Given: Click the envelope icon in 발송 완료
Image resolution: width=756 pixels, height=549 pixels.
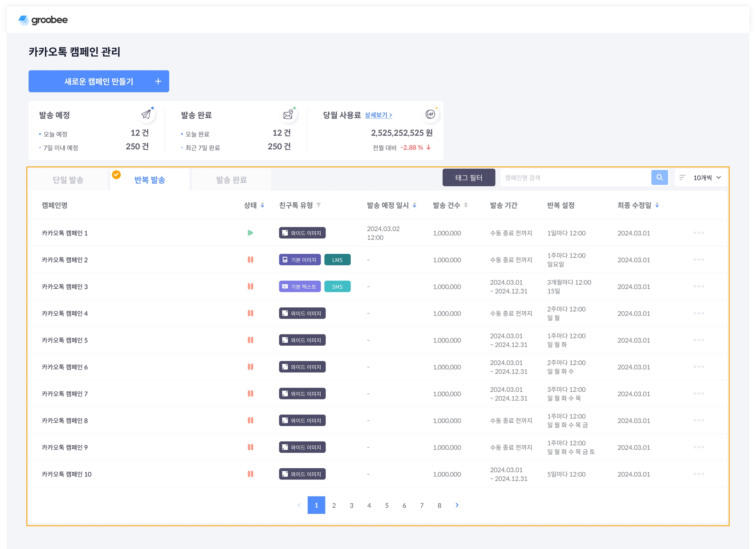Looking at the screenshot, I should 288,114.
